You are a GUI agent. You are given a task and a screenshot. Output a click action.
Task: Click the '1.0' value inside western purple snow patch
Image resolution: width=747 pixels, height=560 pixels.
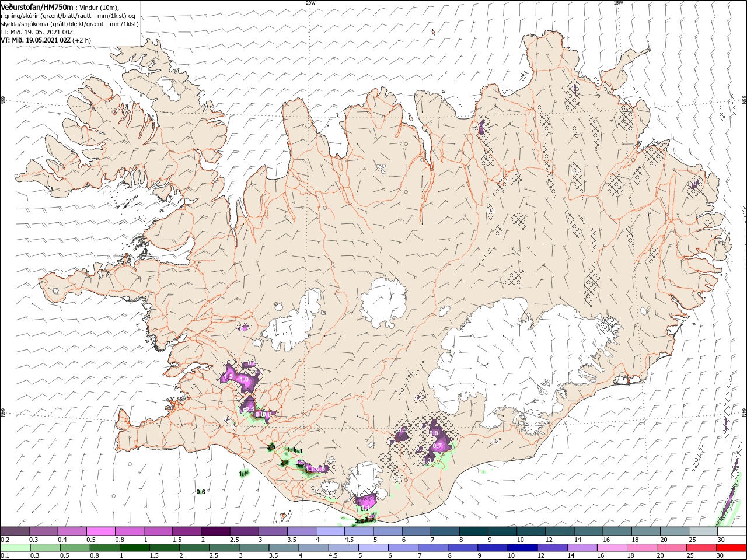click(244, 379)
